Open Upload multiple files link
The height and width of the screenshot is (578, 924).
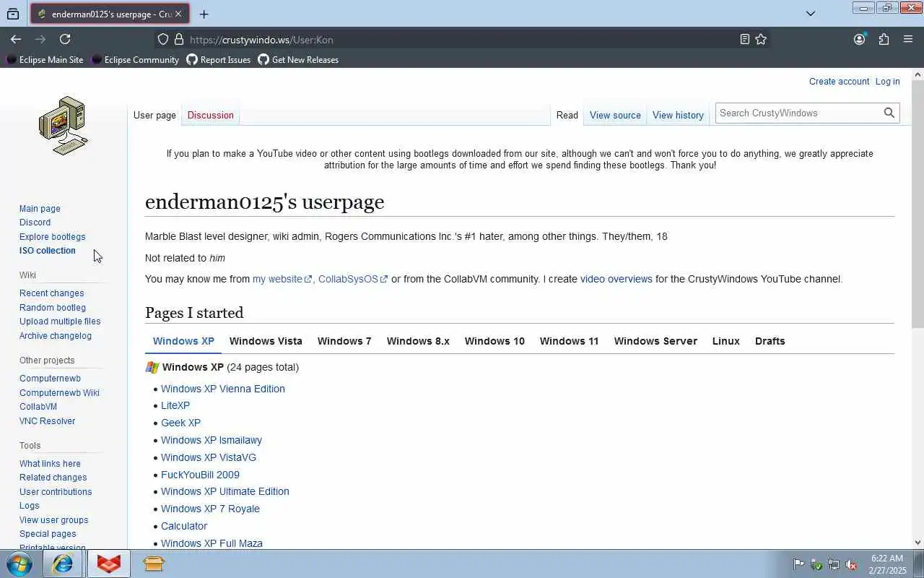point(60,322)
